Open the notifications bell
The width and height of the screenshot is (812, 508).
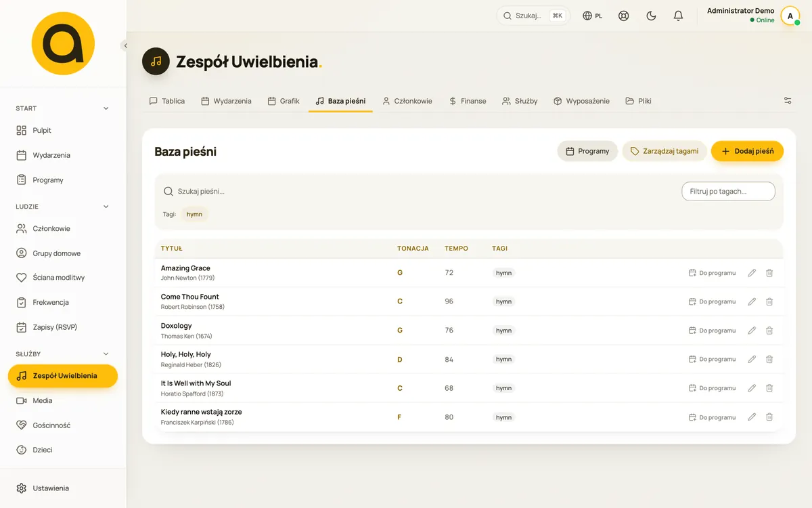[x=678, y=16]
